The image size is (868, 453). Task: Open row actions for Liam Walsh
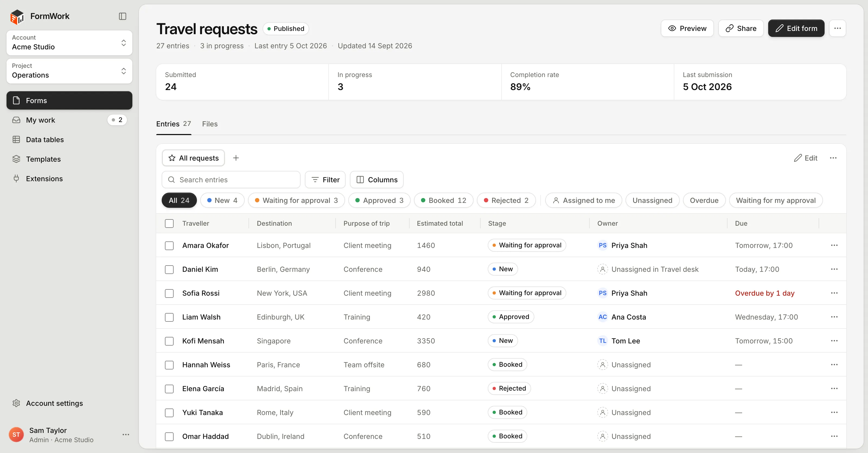point(834,317)
